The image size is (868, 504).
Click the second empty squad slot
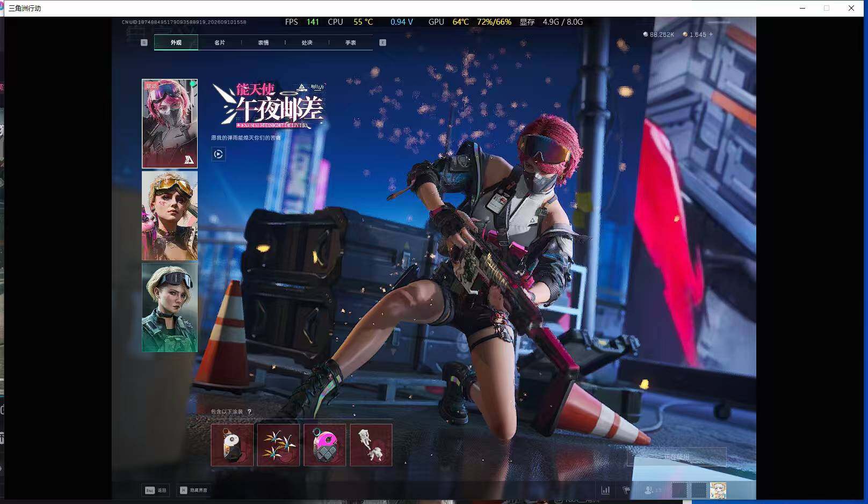[x=699, y=490]
